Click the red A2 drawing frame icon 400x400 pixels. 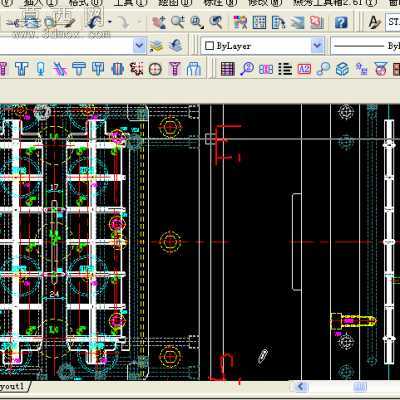tap(304, 69)
